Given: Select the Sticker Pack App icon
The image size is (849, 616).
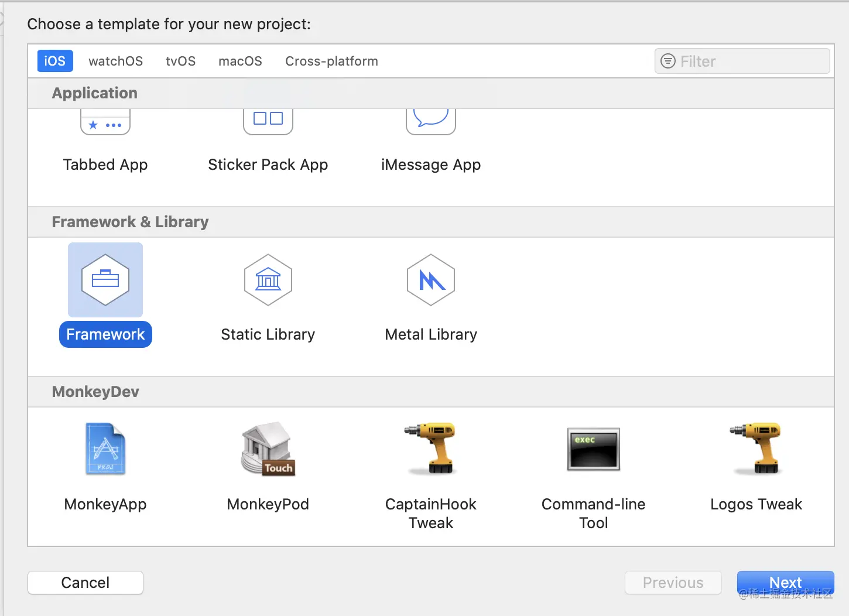Looking at the screenshot, I should pyautogui.click(x=268, y=122).
